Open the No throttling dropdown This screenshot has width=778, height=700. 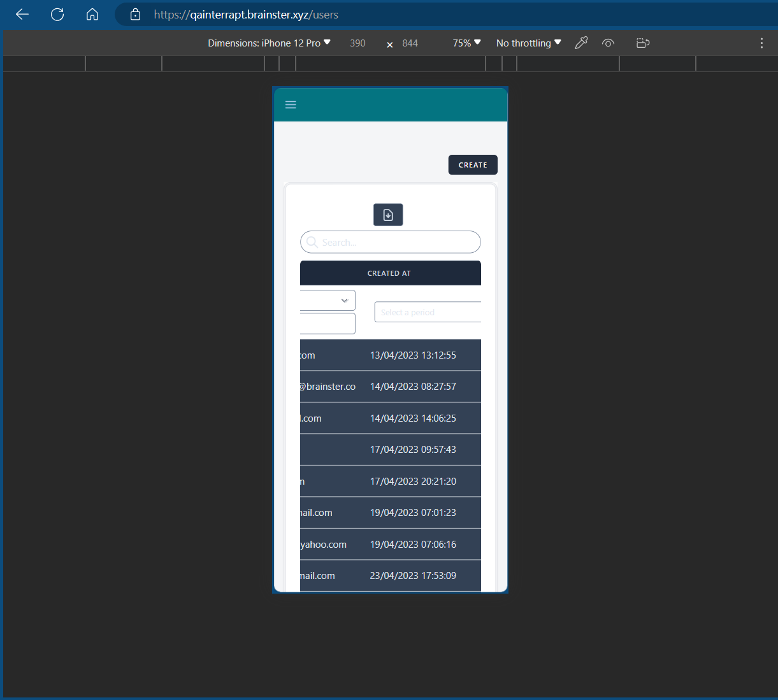pos(528,43)
